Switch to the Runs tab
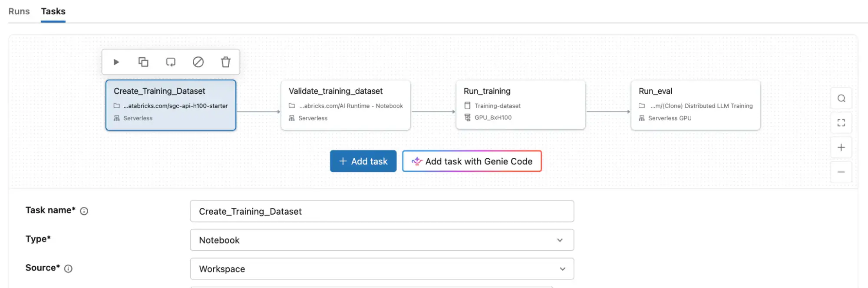868x288 pixels. (x=19, y=11)
